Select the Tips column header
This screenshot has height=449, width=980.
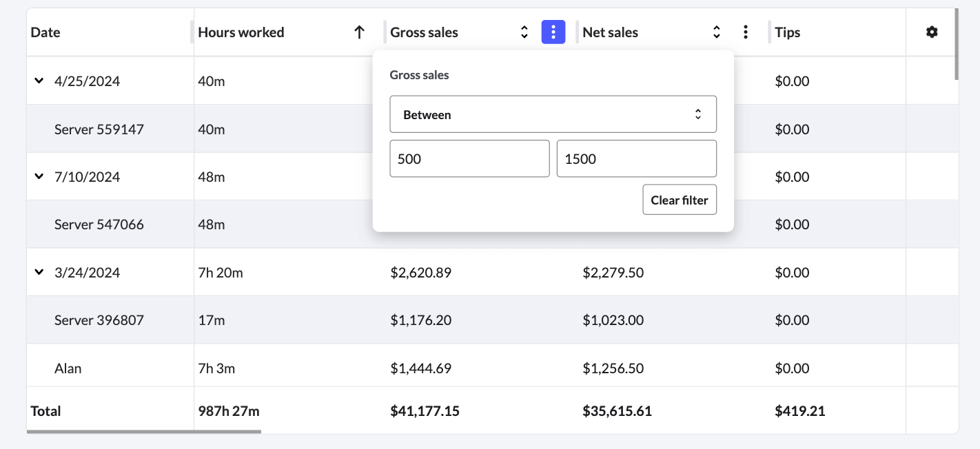click(x=787, y=32)
